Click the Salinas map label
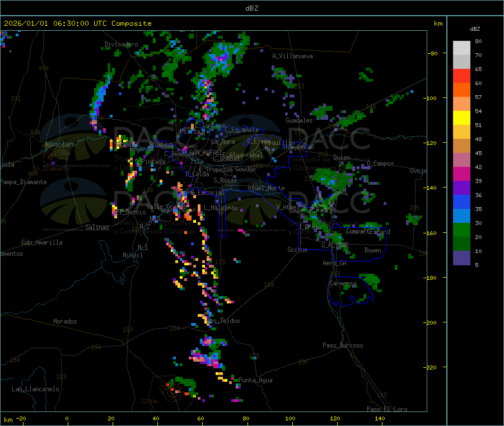The image size is (504, 426). click(x=97, y=227)
